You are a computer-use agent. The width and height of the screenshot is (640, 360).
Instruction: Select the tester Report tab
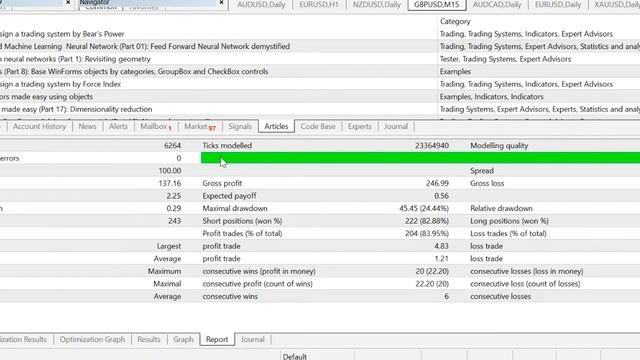(217, 340)
